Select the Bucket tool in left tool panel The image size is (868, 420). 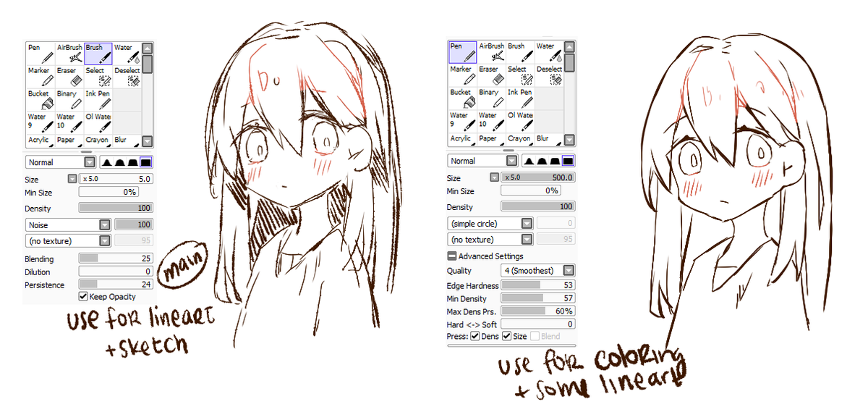[x=41, y=99]
